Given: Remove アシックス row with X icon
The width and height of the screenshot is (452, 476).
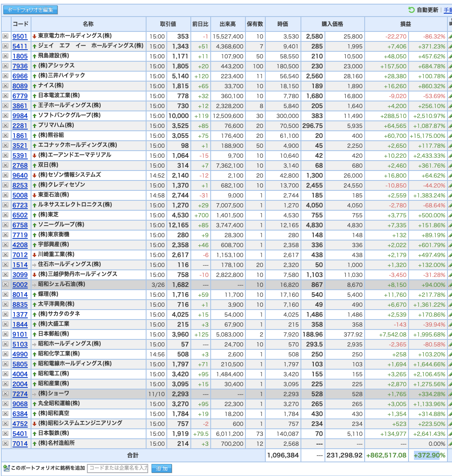Looking at the screenshot, I should [5, 66].
